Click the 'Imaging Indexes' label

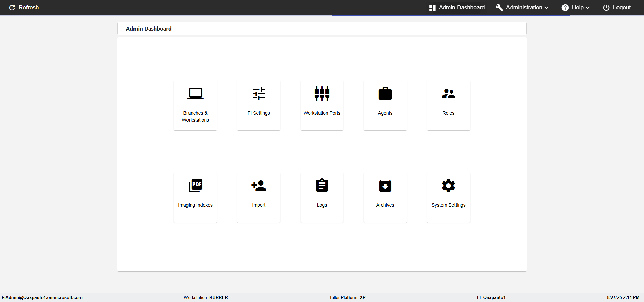[195, 205]
